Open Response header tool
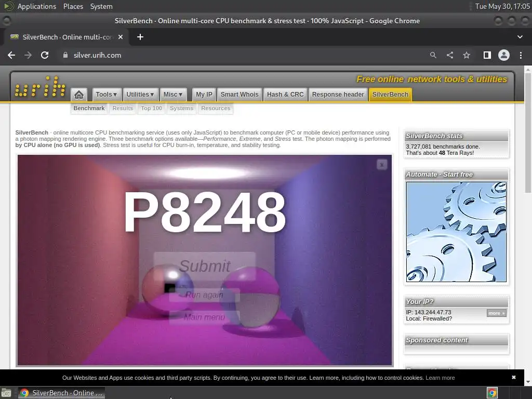This screenshot has width=532, height=399. [338, 95]
